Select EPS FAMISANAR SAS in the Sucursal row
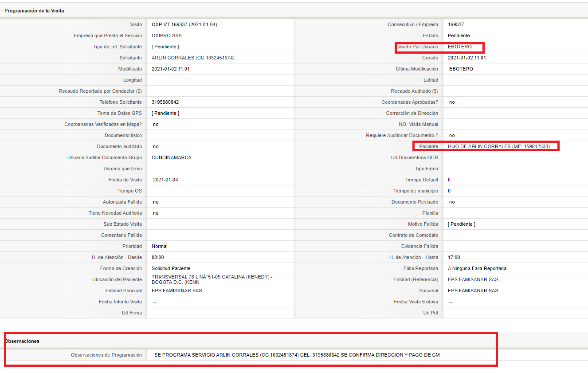This screenshot has height=373, width=588. tap(473, 291)
